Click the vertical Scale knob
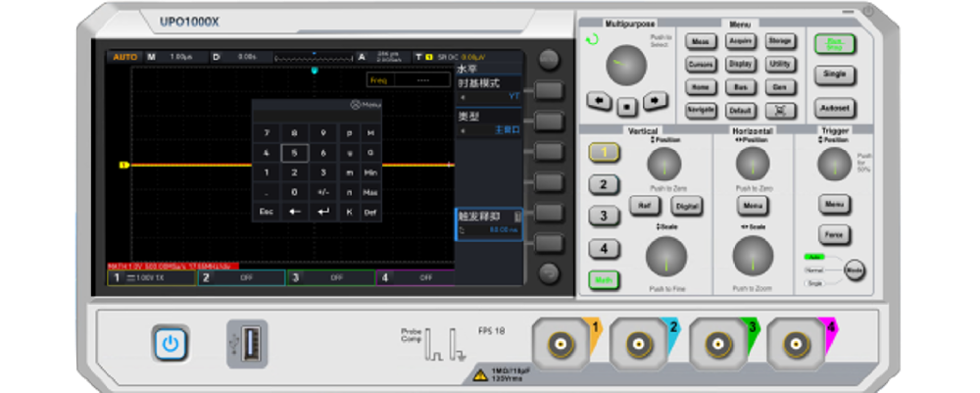Viewport: 980px width, 393px height. point(665,257)
